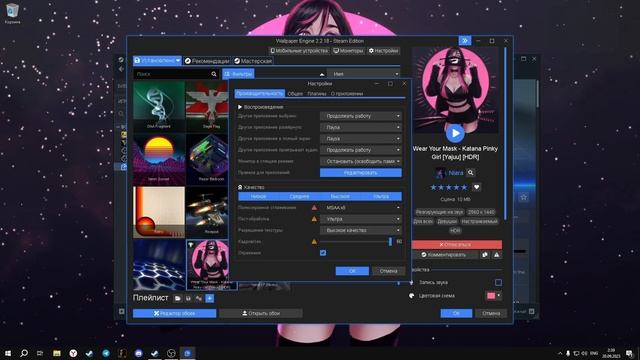
Task: Click the warning triangle beside MSAA anti-aliasing
Action: coord(314,208)
